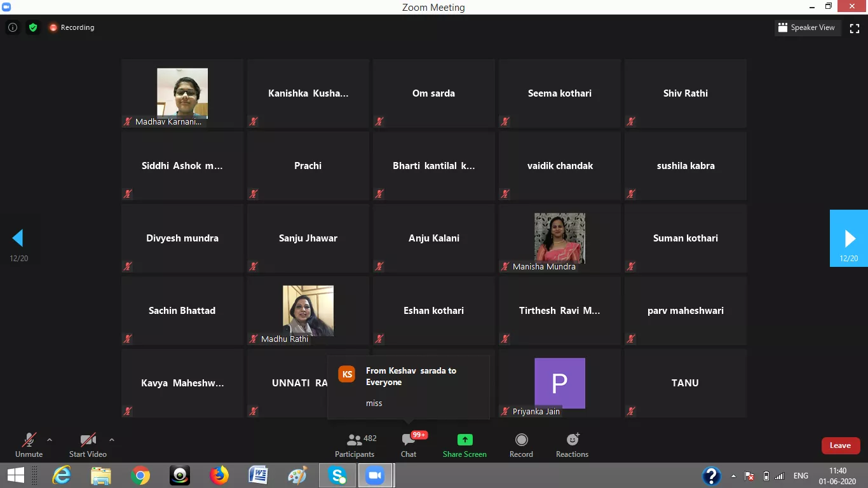
Task: Select Manisha Mundra's video thumbnail
Action: pyautogui.click(x=559, y=238)
